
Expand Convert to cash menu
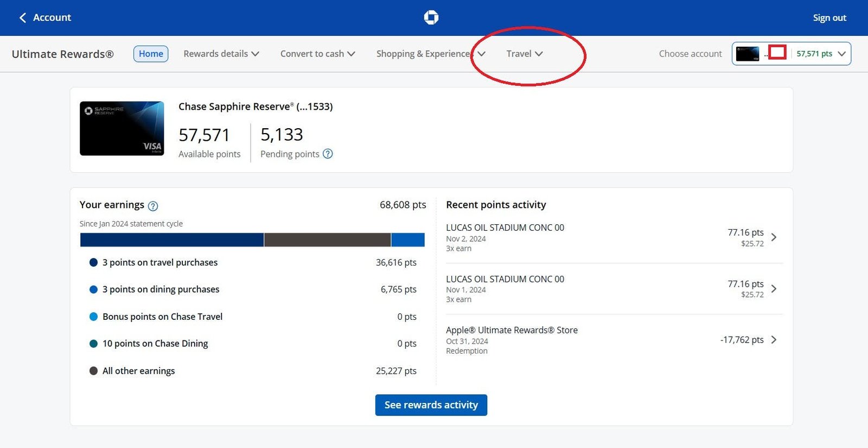(318, 54)
